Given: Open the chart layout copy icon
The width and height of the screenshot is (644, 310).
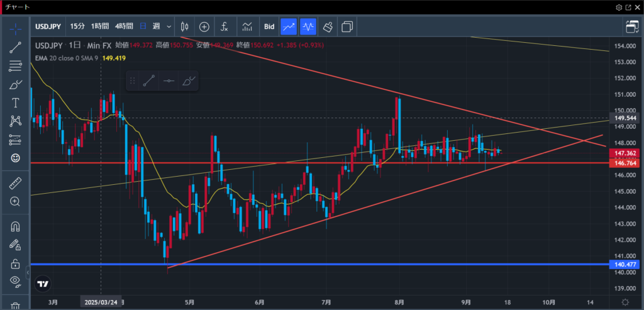Looking at the screenshot, I should click(x=347, y=26).
